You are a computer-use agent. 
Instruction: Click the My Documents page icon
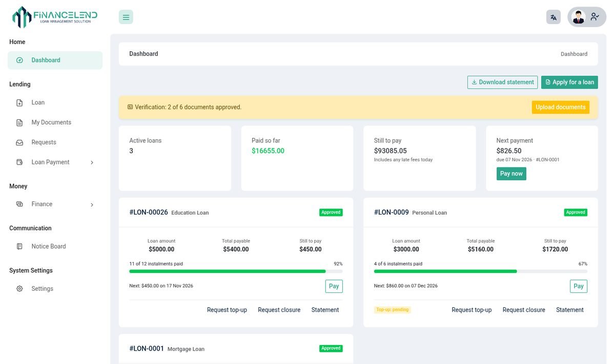(19, 122)
